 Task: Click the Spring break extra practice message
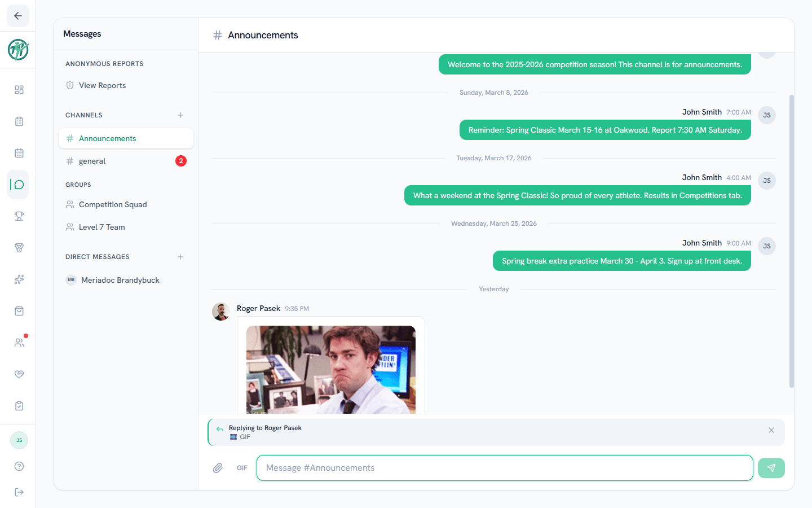[622, 261]
